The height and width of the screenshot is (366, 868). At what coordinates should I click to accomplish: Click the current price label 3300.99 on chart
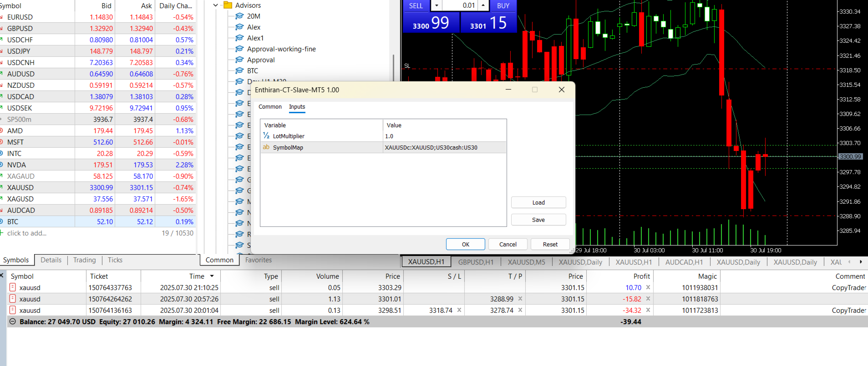tap(850, 156)
